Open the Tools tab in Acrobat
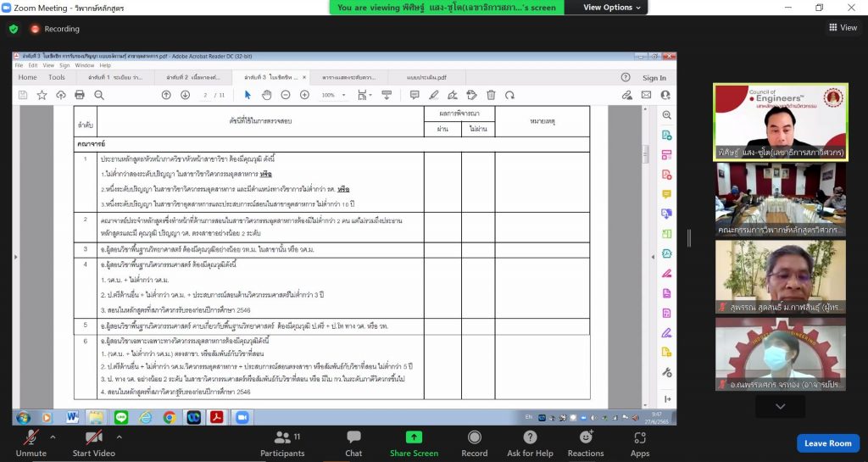Image resolution: width=868 pixels, height=462 pixels. point(57,77)
